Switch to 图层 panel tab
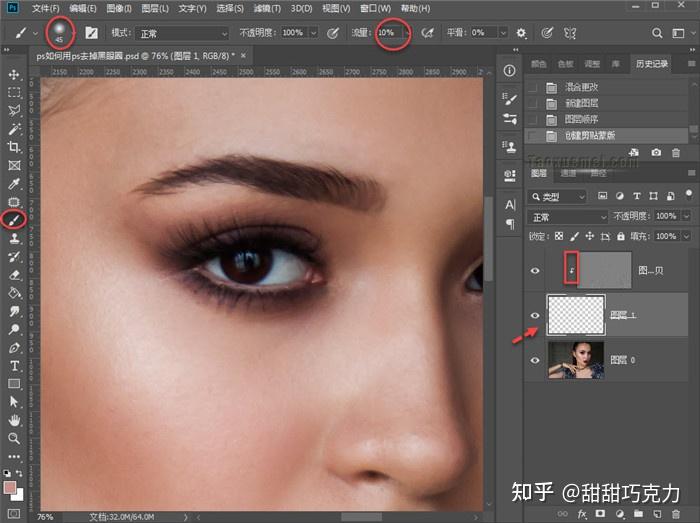The height and width of the screenshot is (523, 700). 539,173
